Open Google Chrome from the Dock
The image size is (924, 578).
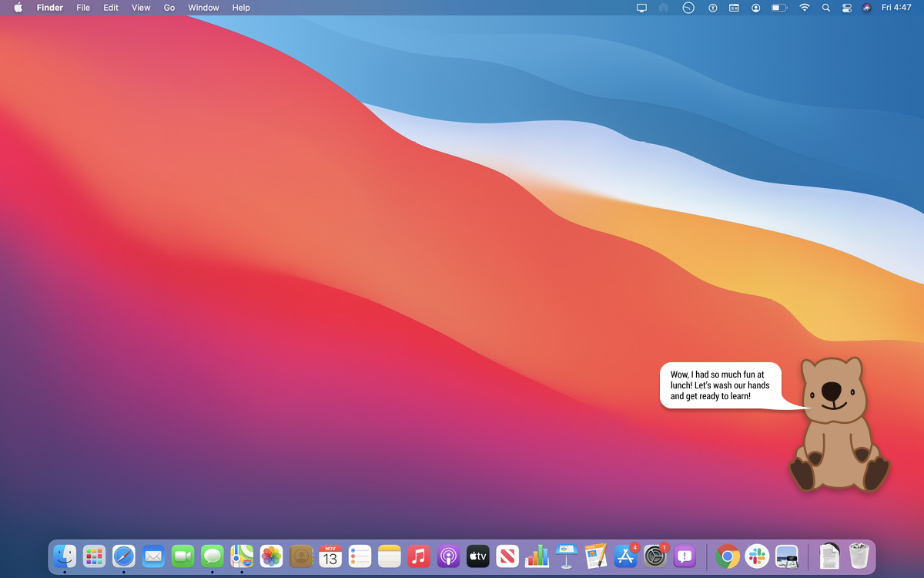pos(727,556)
